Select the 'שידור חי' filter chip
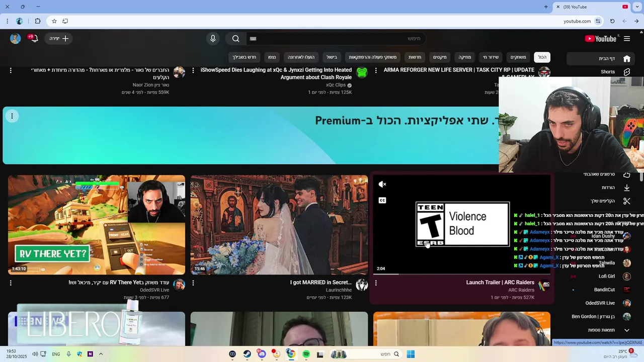Viewport: 644px width, 362px height. pyautogui.click(x=491, y=57)
